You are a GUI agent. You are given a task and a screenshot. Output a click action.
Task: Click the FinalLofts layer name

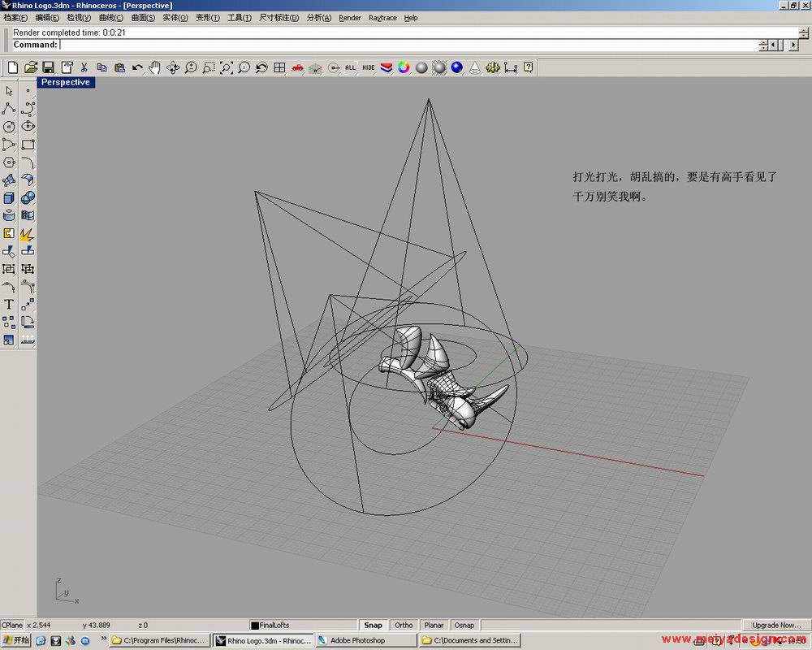point(274,625)
